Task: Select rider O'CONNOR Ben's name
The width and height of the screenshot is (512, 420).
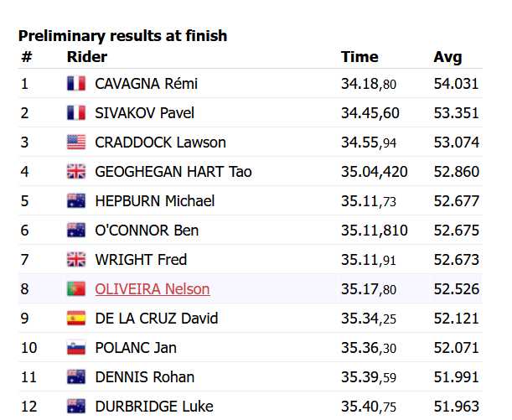Action: (x=147, y=231)
